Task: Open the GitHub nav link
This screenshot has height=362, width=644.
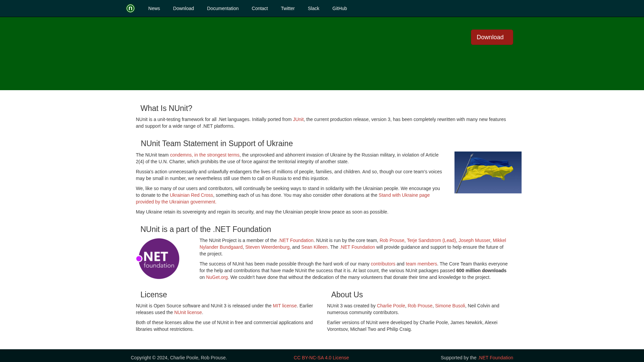Action: (339, 8)
